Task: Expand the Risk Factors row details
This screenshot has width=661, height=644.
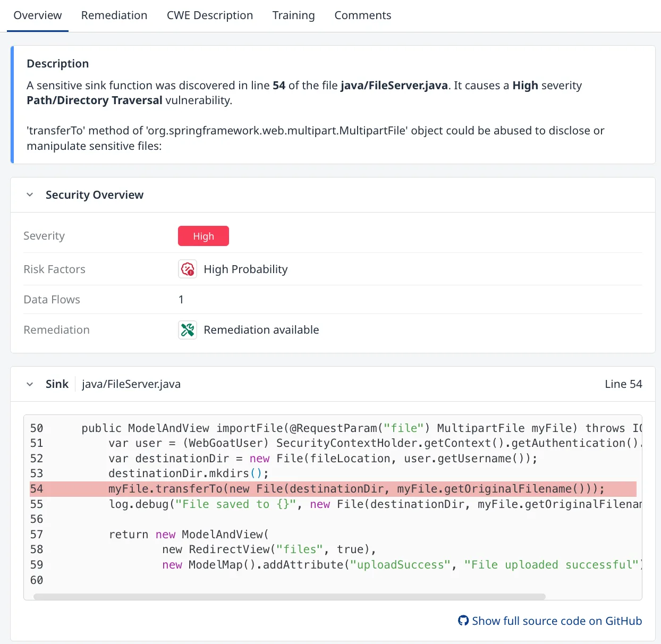Action: 54,269
